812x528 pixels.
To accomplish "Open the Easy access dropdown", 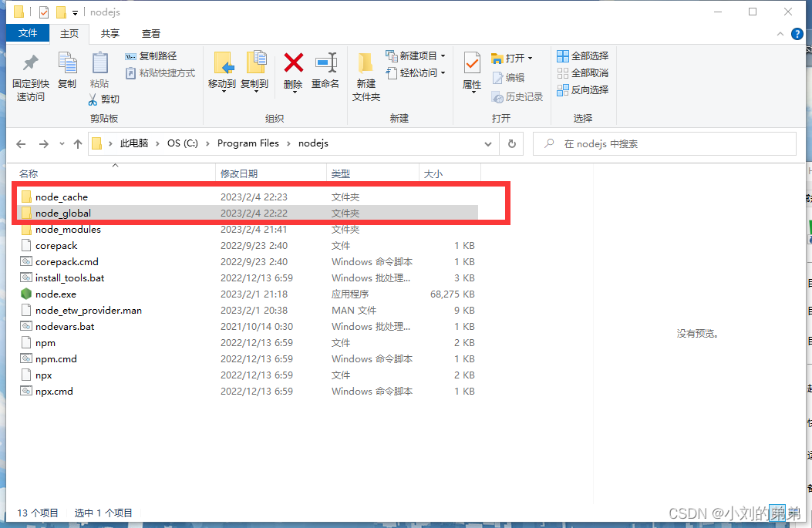I will (416, 73).
